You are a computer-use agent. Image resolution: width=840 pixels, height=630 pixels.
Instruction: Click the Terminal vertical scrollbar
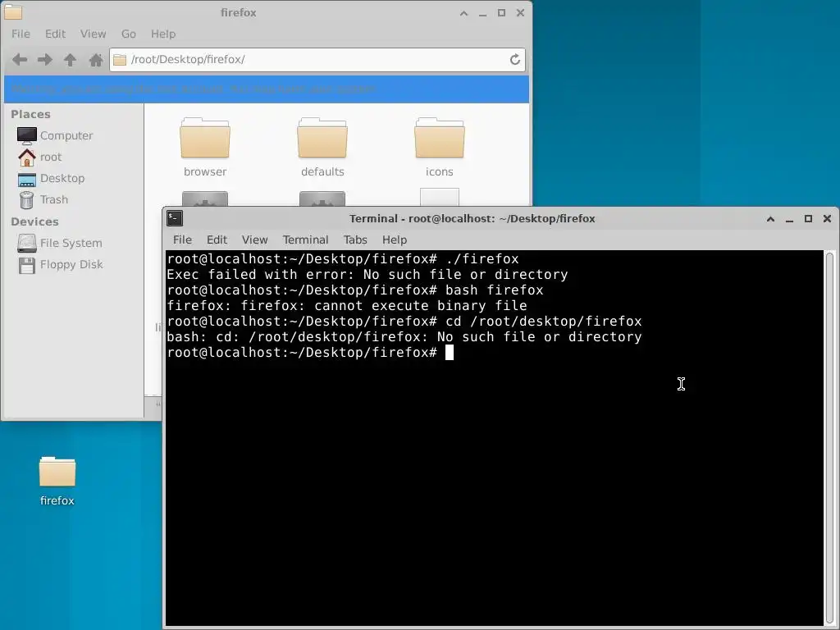click(830, 437)
